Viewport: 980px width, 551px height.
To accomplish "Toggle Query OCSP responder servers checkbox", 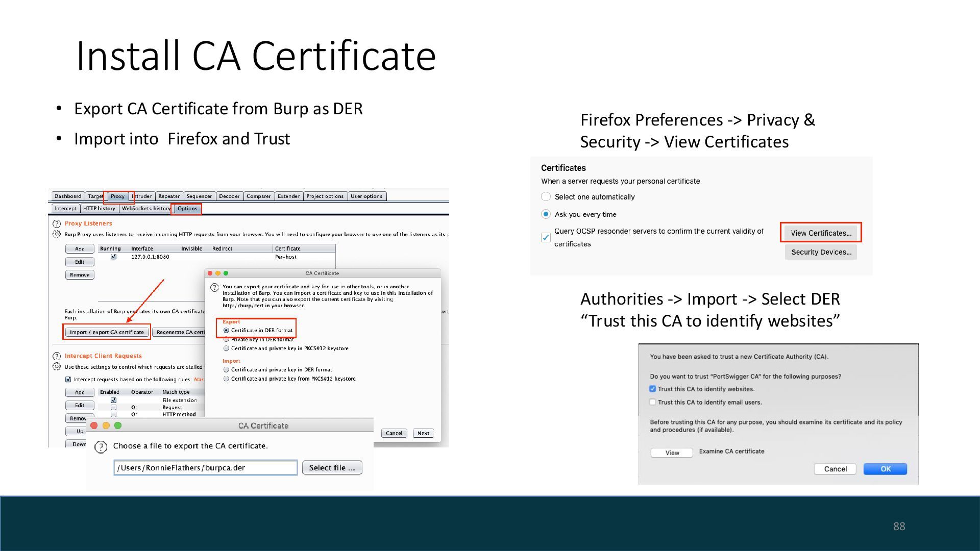I will (x=546, y=237).
